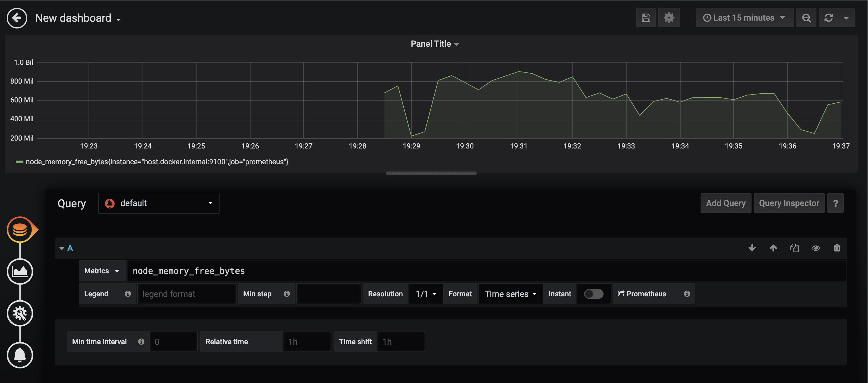
Task: Open the Last 15 minutes time picker
Action: pos(744,18)
